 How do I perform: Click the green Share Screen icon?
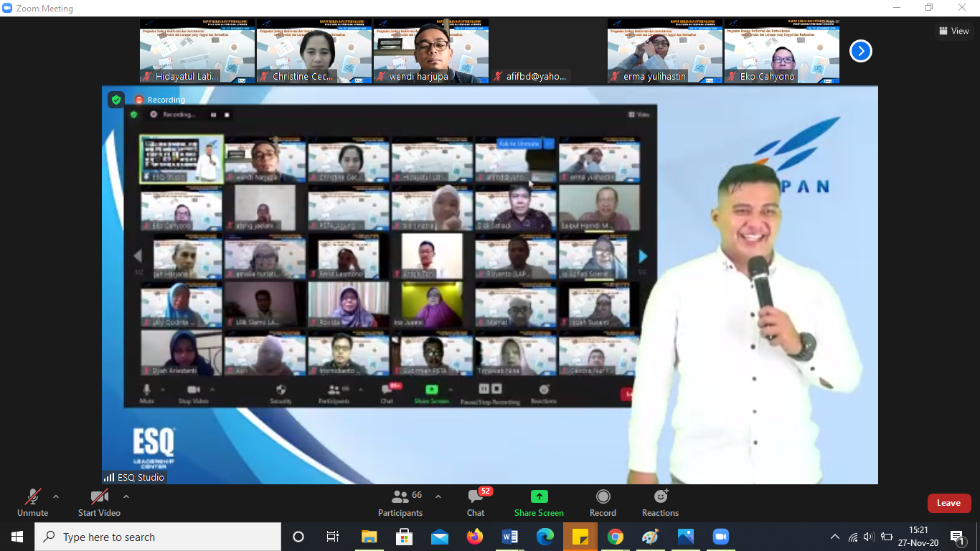pos(539,497)
